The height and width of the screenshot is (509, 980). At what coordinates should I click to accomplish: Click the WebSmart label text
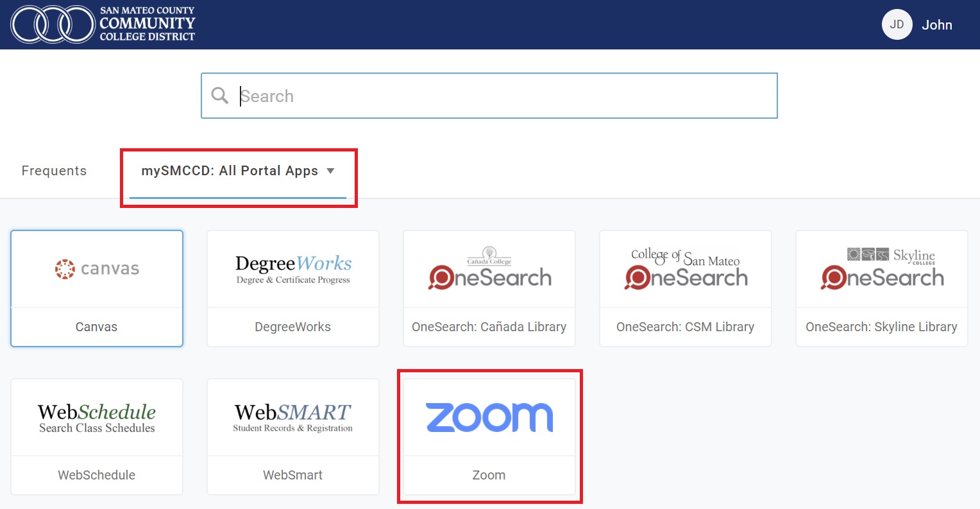(293, 475)
